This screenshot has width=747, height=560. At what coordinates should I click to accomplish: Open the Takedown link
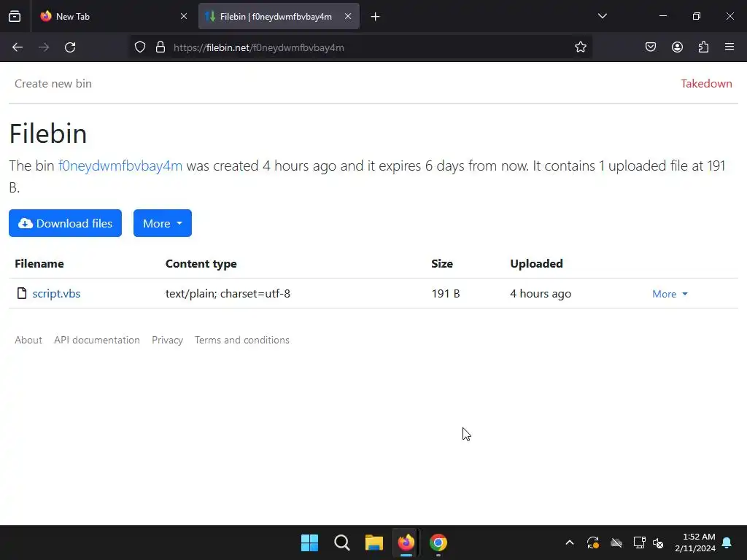706,84
